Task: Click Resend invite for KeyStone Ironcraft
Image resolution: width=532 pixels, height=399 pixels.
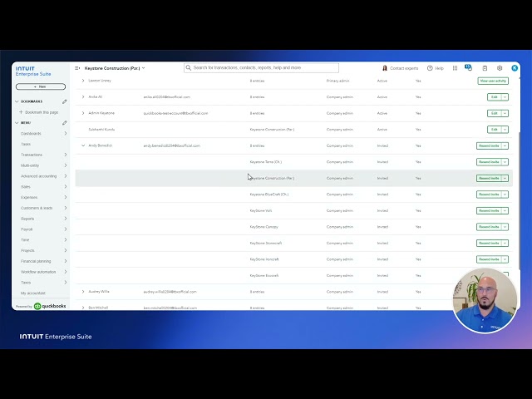Action: coord(489,259)
